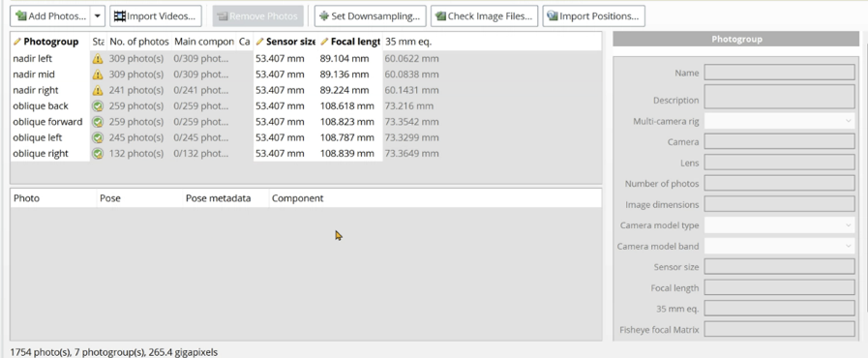Screen dimensions: 868x358
Task: Edit focal length 89.224 mm cell
Action: coord(350,90)
